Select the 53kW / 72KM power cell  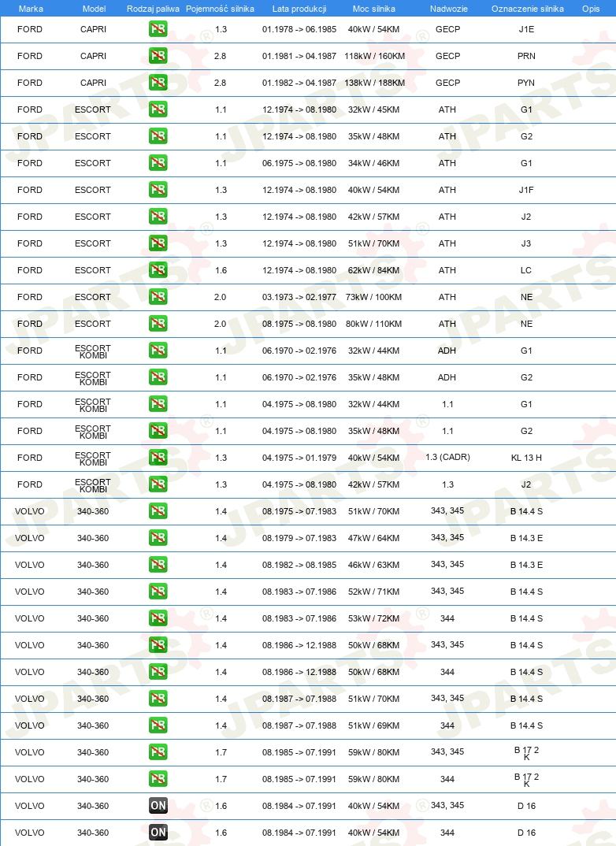pos(374,619)
